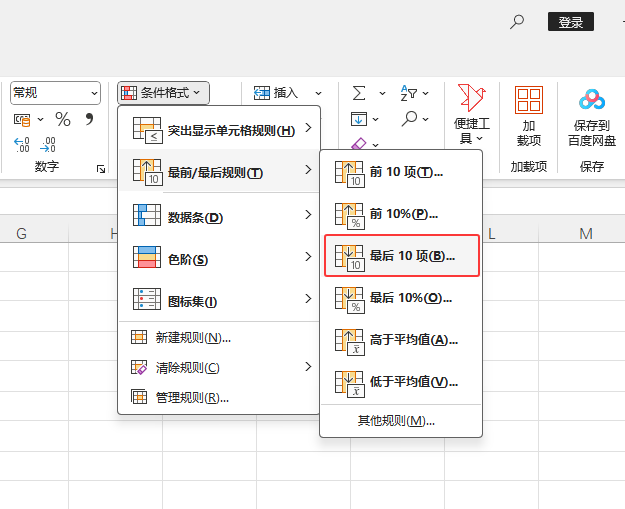
Task: Select 前 10 项(T)... rule
Action: (x=401, y=173)
